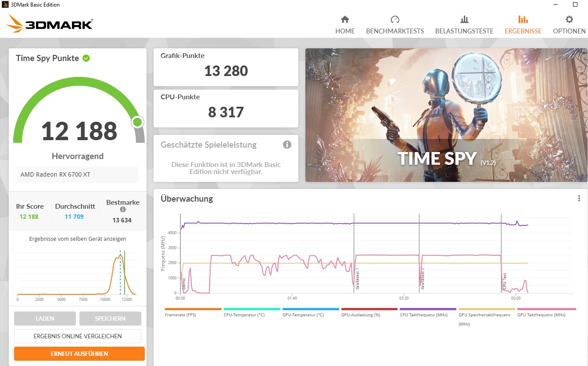Toggle GPU Speichertaktfrequenz legend entry

487,317
